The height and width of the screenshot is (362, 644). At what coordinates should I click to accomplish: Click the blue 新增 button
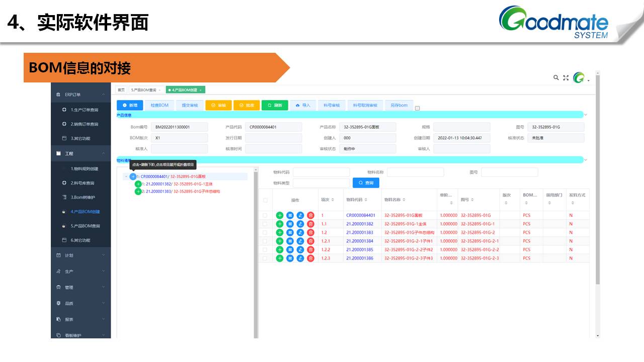[130, 105]
